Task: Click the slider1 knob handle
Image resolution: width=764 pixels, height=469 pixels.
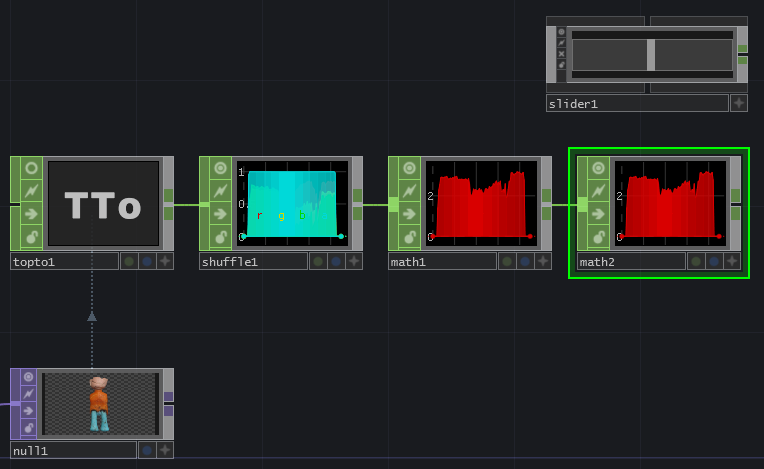Action: [x=651, y=55]
